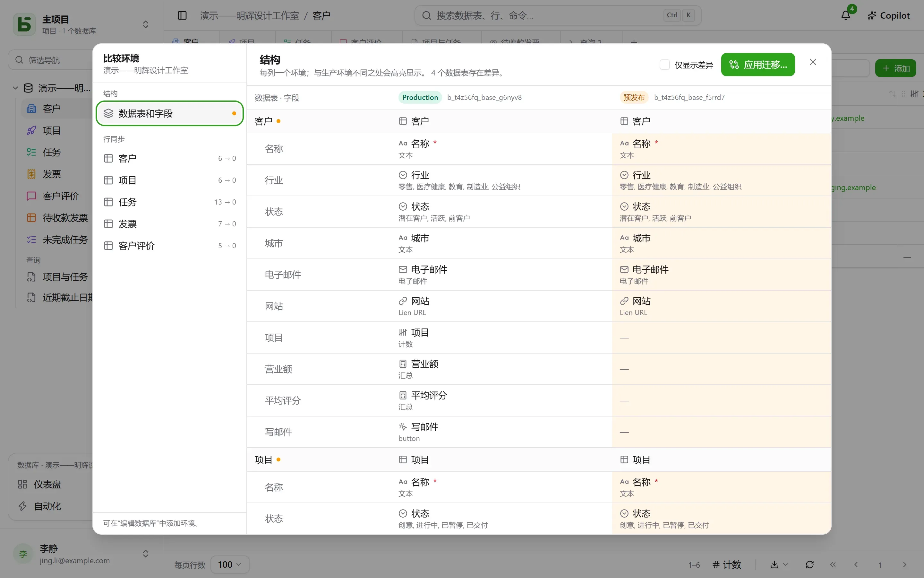Screen dimensions: 924x578
Task: Open 客户评价 row sync entry
Action: click(169, 245)
